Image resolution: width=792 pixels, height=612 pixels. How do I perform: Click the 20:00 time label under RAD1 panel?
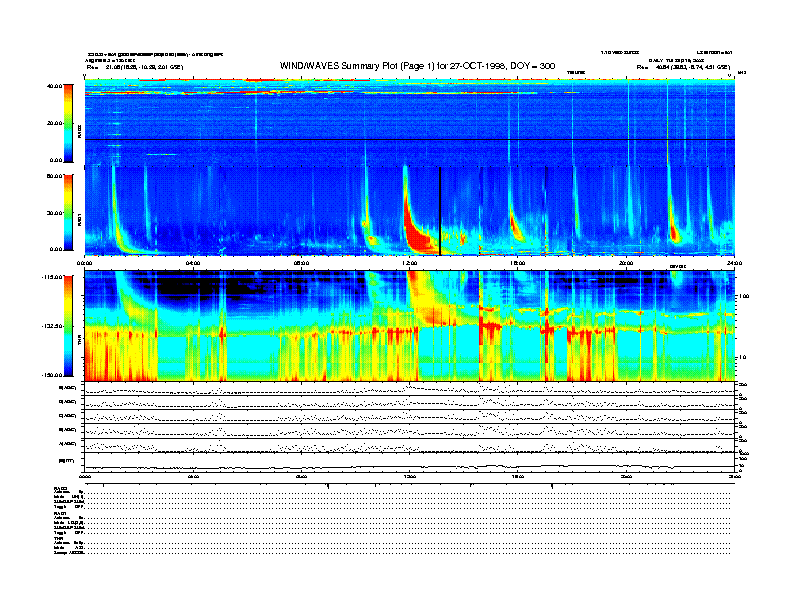(x=626, y=263)
